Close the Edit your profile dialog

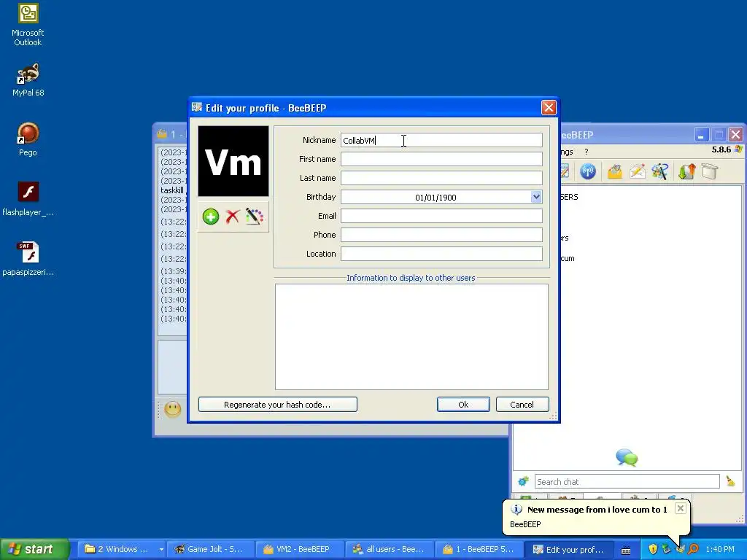point(549,108)
